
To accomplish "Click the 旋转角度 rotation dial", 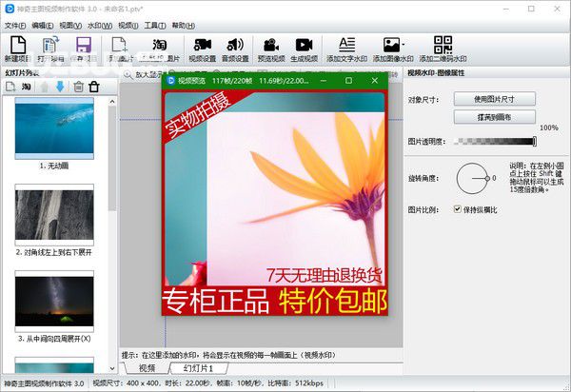I will [473, 178].
